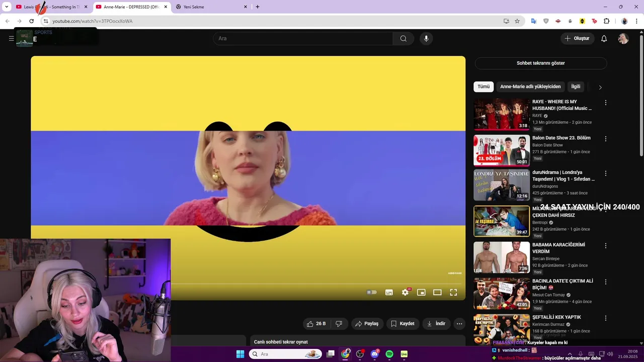This screenshot has width=644, height=362.
Task: Open Spotify from the taskbar
Action: pos(389,354)
